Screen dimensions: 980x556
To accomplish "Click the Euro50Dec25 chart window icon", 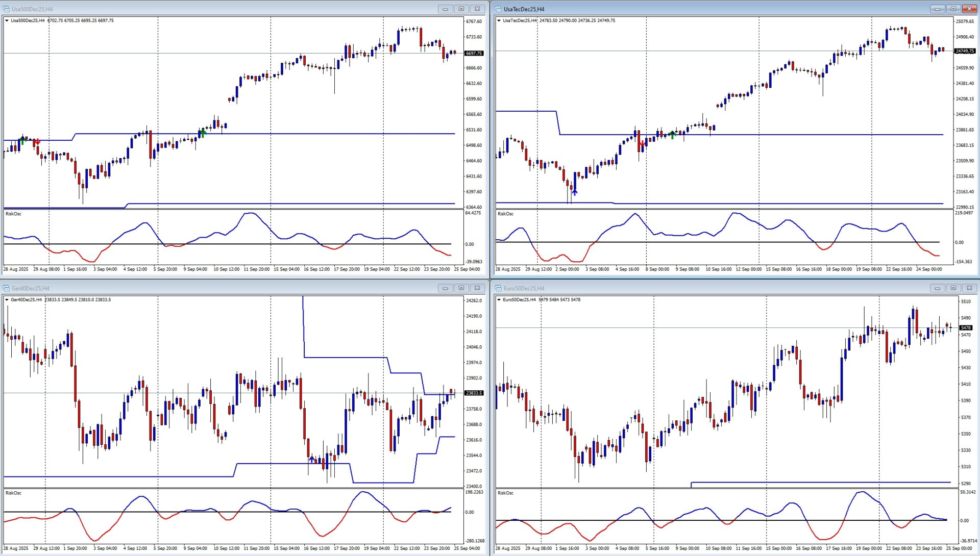I will tap(498, 288).
